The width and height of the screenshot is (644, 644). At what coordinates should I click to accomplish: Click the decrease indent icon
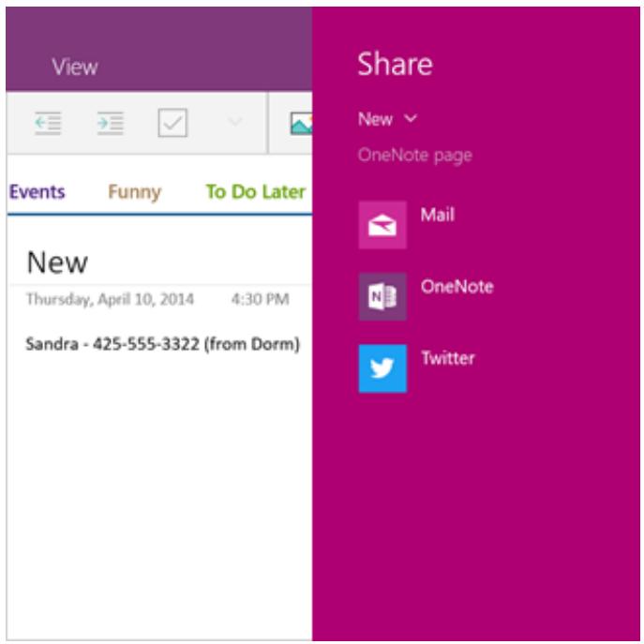tap(48, 123)
